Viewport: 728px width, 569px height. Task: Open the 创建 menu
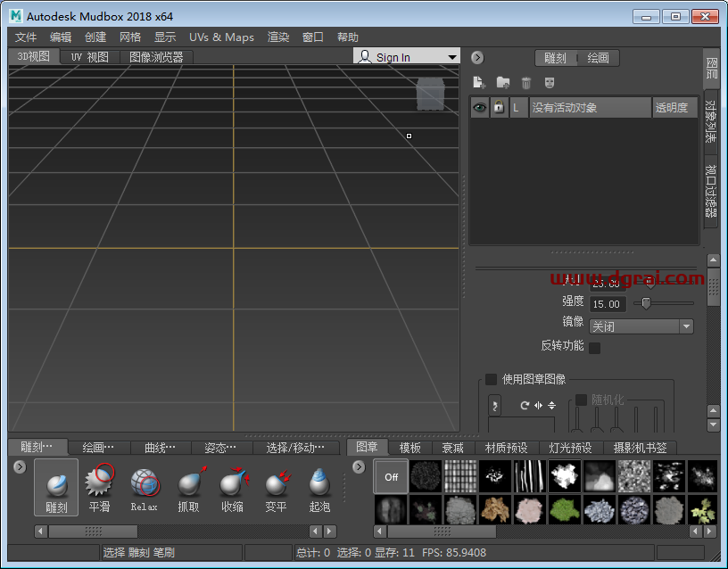click(x=95, y=37)
